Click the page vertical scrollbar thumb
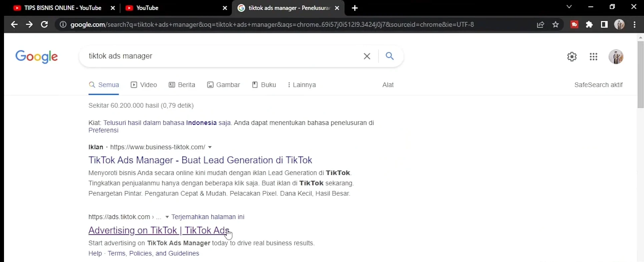Screen dimensions: 644x262 tap(640, 74)
